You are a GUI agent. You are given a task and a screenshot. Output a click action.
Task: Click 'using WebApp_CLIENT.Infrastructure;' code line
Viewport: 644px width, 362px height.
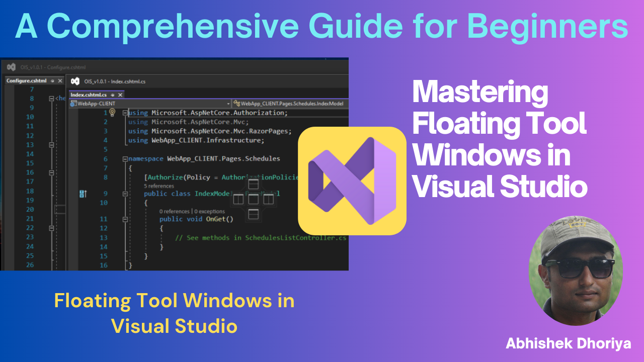click(x=196, y=140)
